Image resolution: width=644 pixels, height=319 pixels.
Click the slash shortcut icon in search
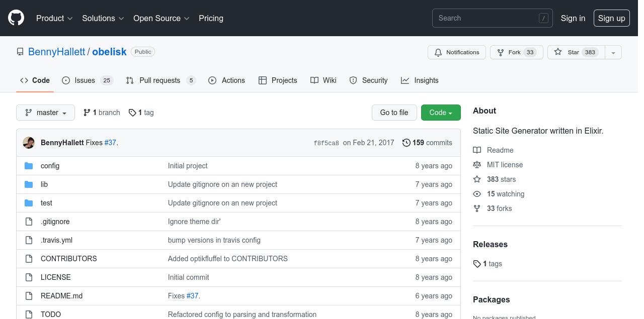[543, 18]
